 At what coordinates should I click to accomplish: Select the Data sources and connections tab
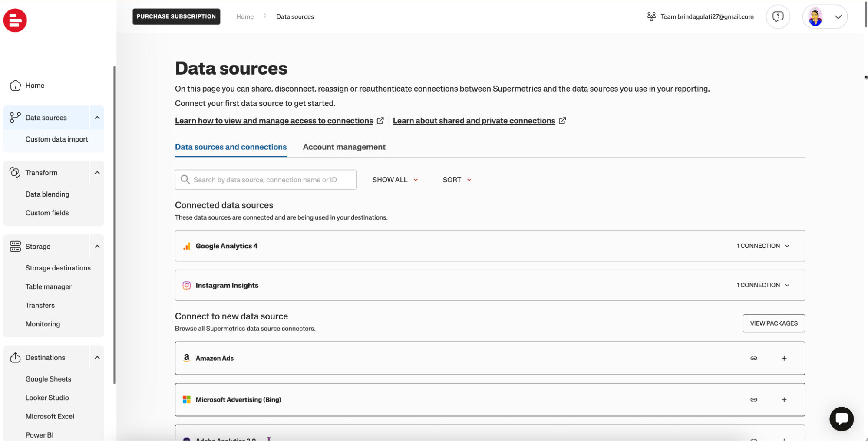tap(231, 147)
